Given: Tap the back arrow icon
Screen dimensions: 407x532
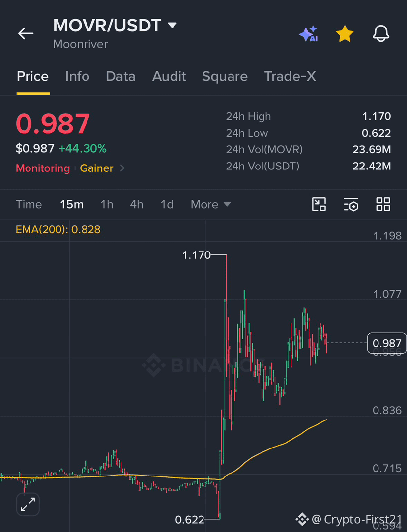Looking at the screenshot, I should click(26, 33).
